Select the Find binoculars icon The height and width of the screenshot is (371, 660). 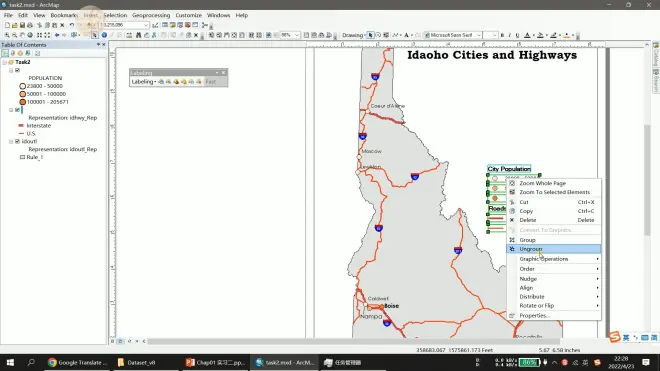[x=138, y=35]
